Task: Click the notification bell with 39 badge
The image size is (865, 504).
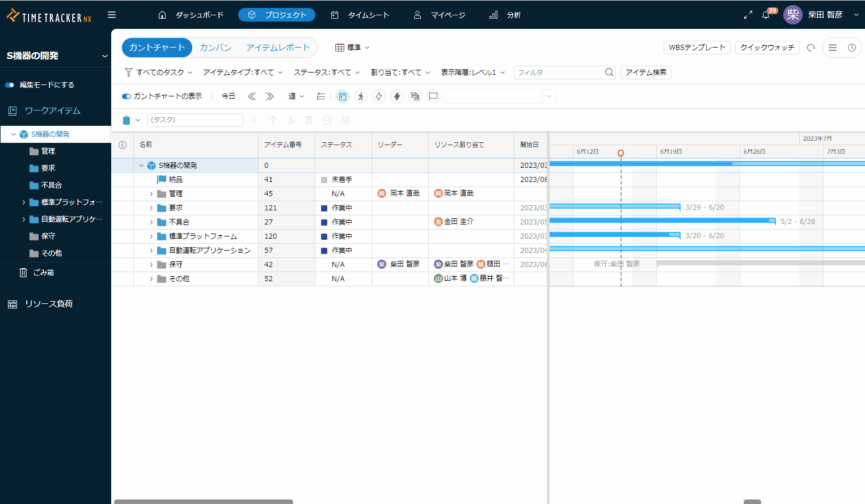Action: point(766,15)
